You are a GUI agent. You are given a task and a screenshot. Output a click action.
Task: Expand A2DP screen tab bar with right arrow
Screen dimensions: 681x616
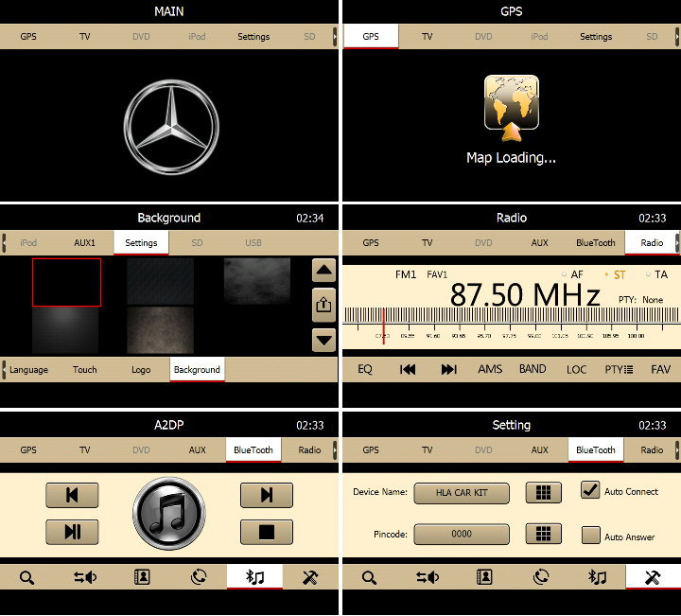coord(335,450)
